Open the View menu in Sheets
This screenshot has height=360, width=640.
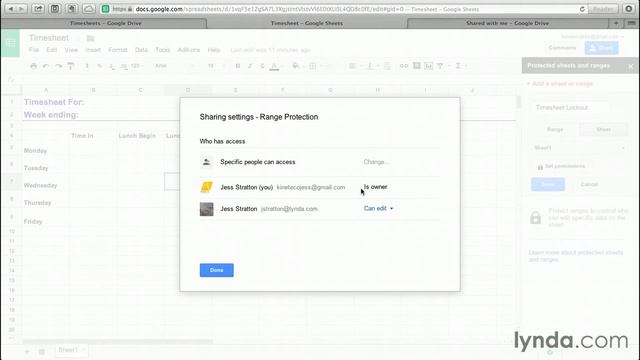(71, 50)
